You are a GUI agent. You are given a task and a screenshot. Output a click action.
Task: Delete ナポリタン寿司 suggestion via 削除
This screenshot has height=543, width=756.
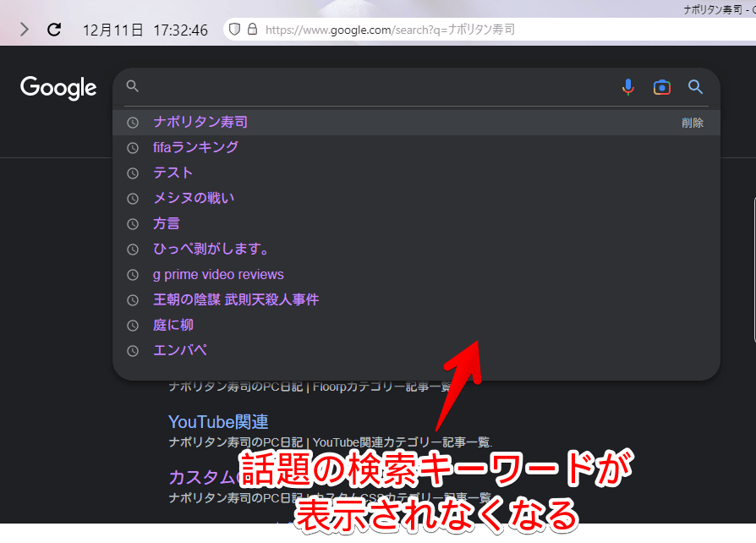point(693,123)
